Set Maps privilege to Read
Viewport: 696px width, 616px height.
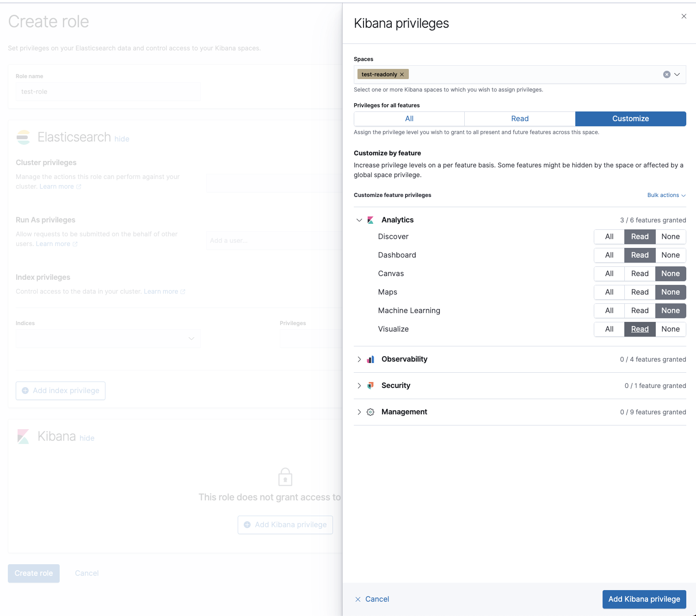(640, 292)
